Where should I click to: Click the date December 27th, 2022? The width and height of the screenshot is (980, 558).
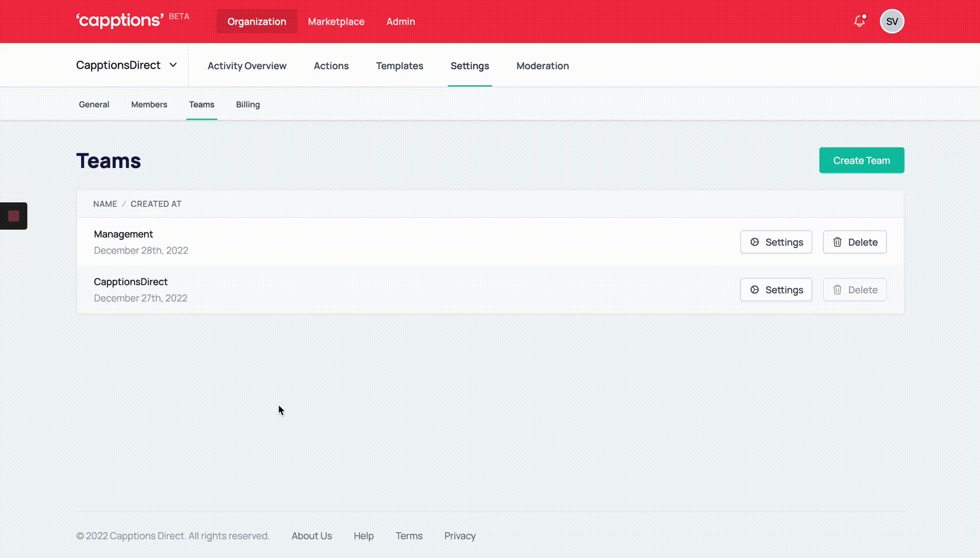point(140,298)
